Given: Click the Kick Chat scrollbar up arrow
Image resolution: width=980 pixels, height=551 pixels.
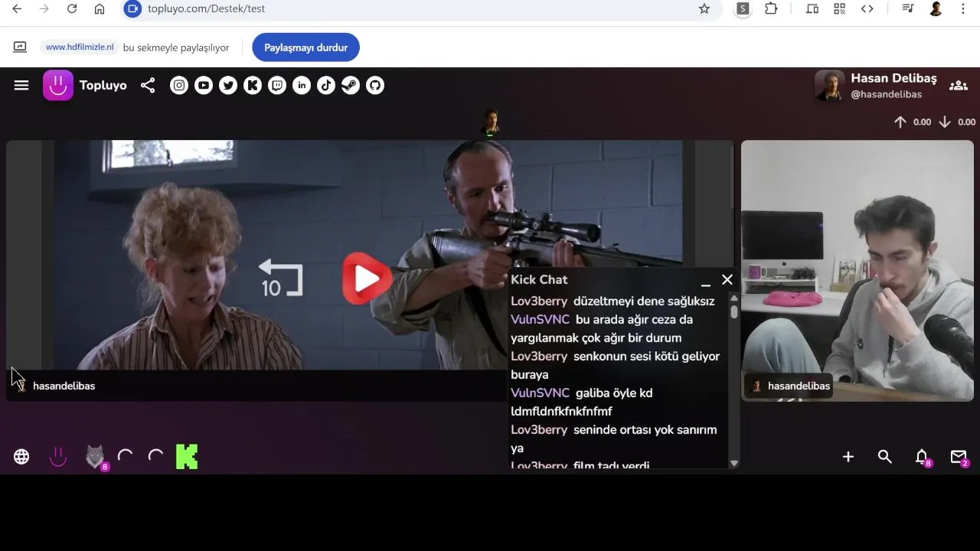Looking at the screenshot, I should [734, 298].
